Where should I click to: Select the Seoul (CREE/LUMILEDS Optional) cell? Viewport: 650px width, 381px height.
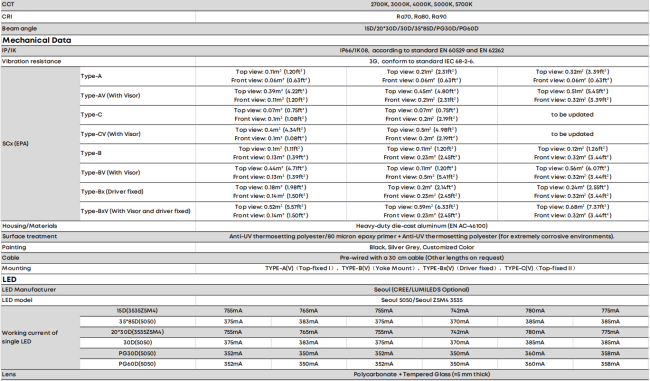pyautogui.click(x=422, y=289)
